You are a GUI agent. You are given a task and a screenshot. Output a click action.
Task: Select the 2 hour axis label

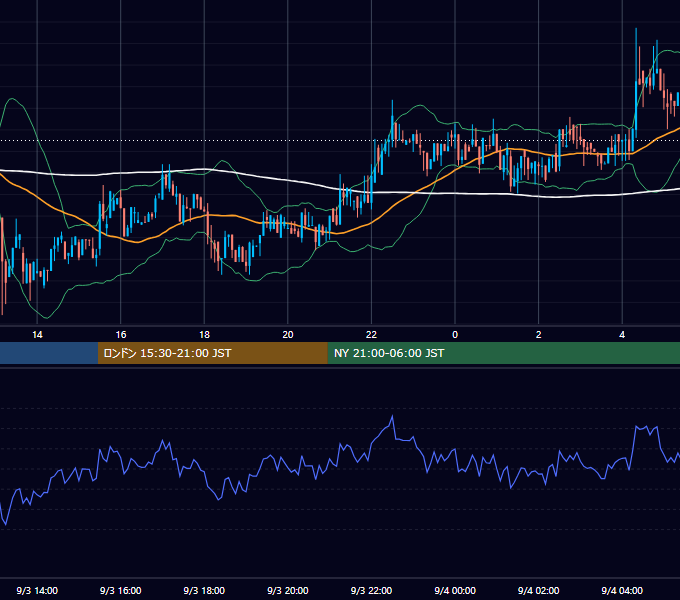[539, 335]
